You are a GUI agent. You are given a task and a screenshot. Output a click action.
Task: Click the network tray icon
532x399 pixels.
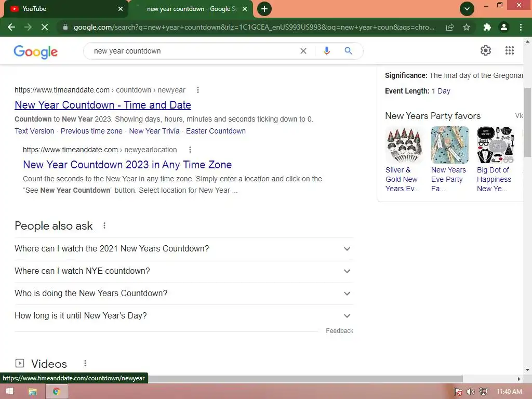[483, 392]
